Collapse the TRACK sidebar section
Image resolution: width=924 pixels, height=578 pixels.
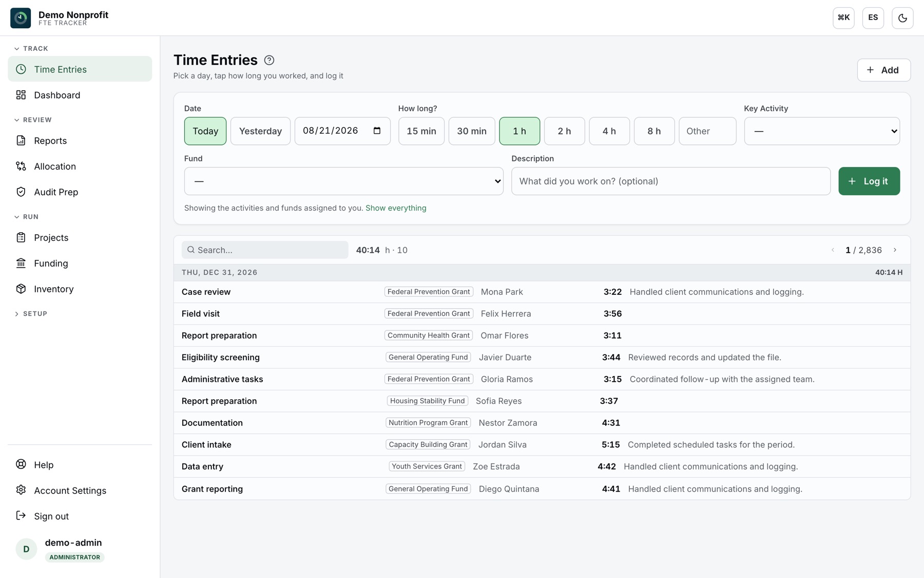[31, 49]
